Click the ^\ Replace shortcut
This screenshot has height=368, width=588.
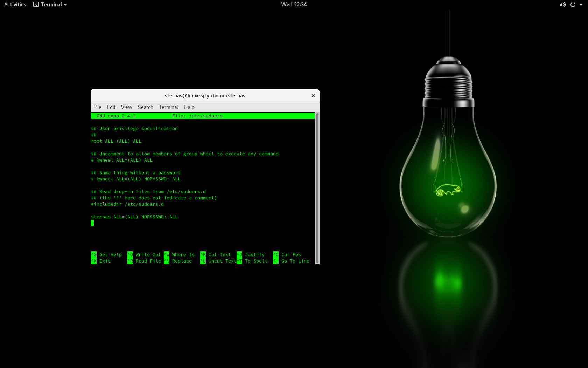coord(178,261)
